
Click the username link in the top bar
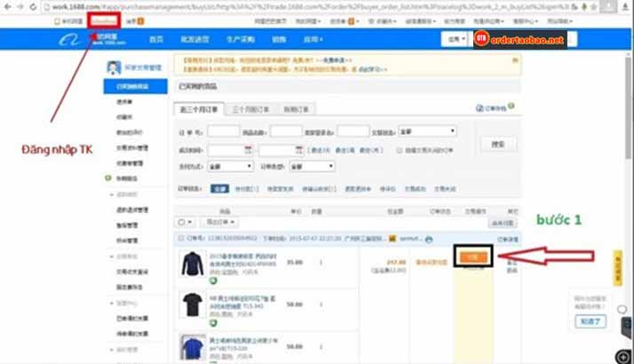(104, 20)
